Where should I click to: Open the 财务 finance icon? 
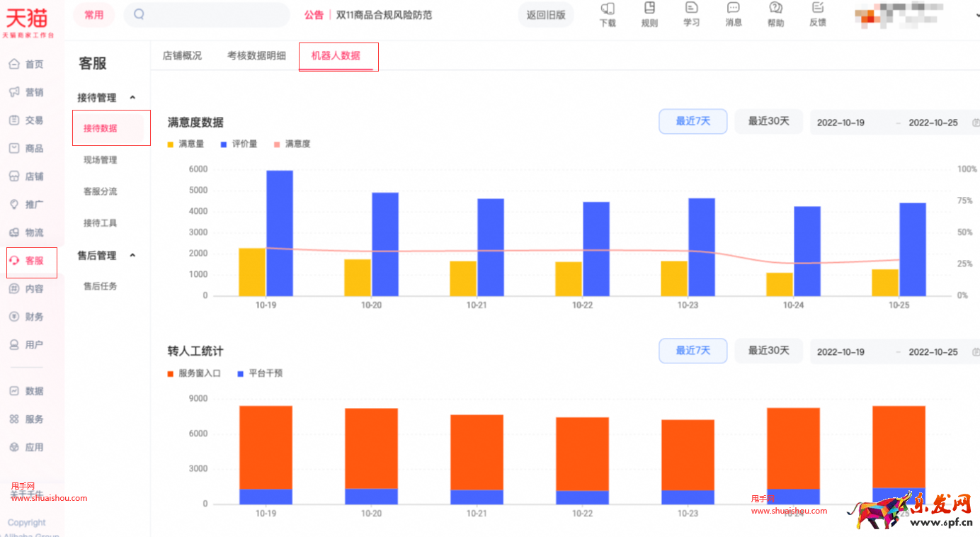(x=13, y=317)
